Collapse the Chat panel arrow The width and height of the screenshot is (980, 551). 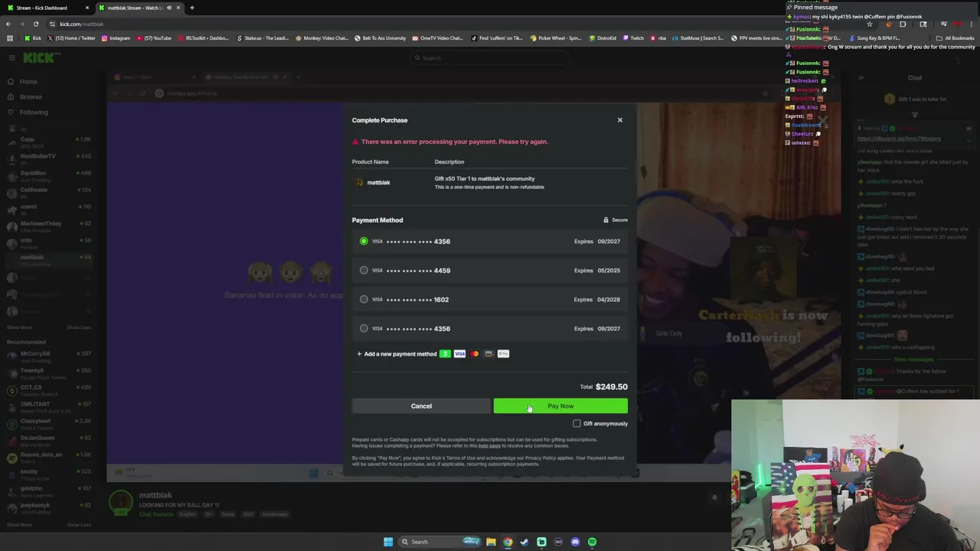(x=861, y=78)
